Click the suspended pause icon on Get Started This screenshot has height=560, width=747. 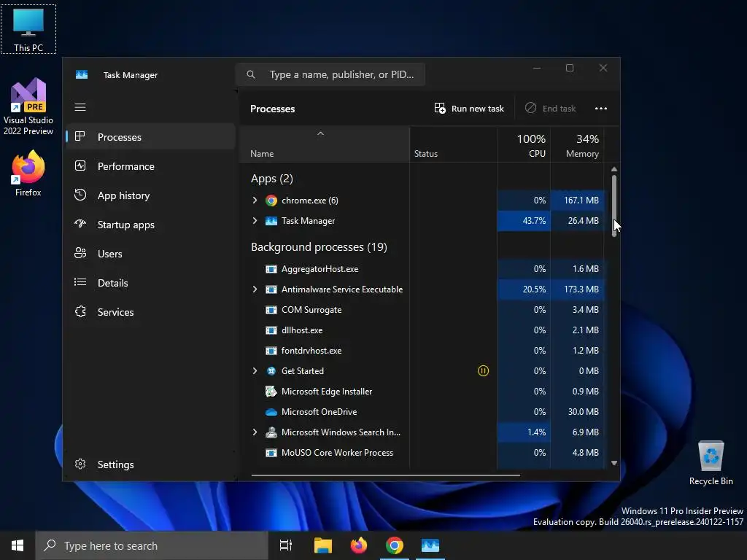[483, 371]
